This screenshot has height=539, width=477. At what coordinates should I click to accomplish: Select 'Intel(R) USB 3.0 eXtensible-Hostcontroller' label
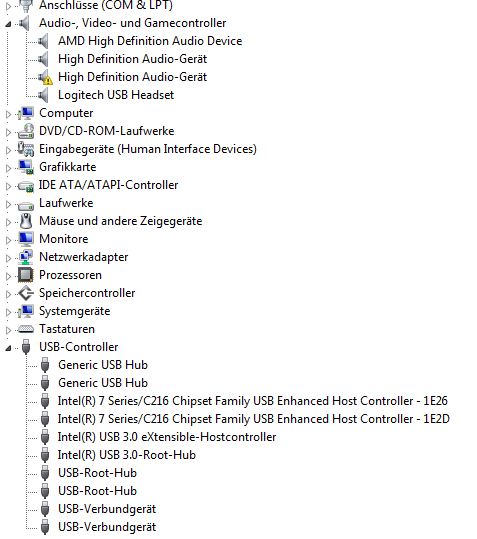coord(167,437)
